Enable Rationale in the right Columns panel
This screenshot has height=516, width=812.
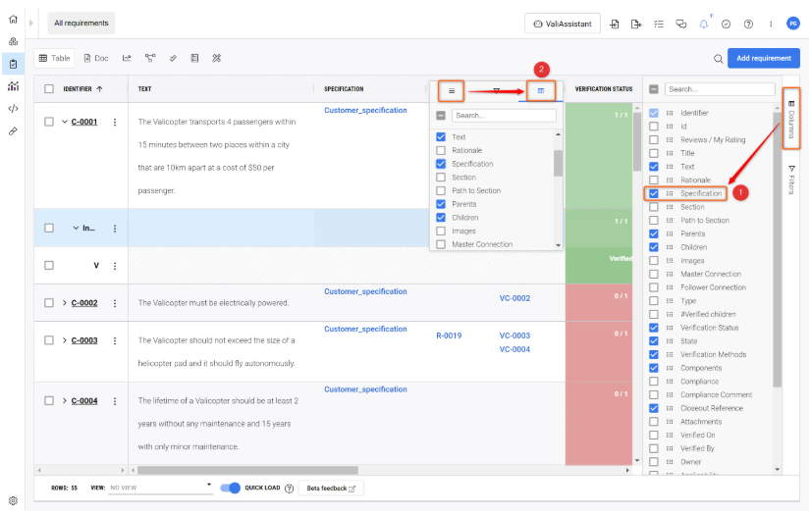point(654,181)
